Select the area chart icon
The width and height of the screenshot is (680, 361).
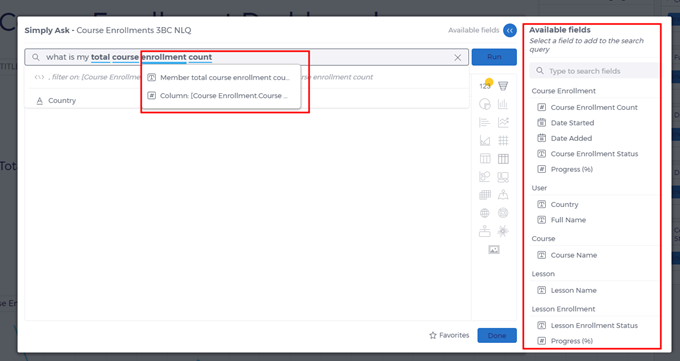coord(484,141)
